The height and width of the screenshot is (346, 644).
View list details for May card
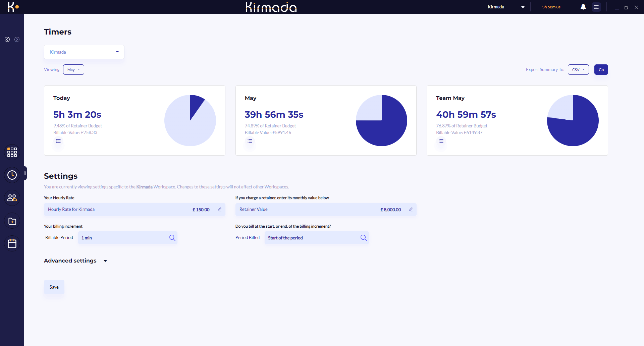coord(250,141)
